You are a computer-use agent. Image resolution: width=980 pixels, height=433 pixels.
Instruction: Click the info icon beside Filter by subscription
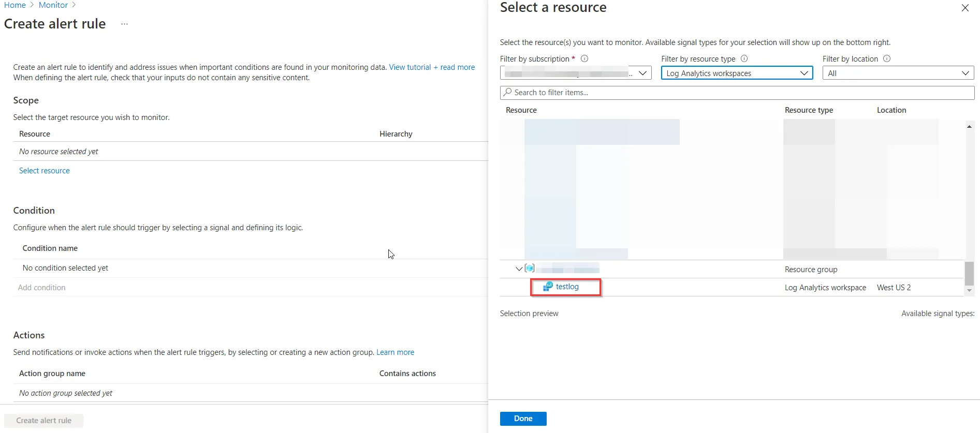pyautogui.click(x=584, y=59)
